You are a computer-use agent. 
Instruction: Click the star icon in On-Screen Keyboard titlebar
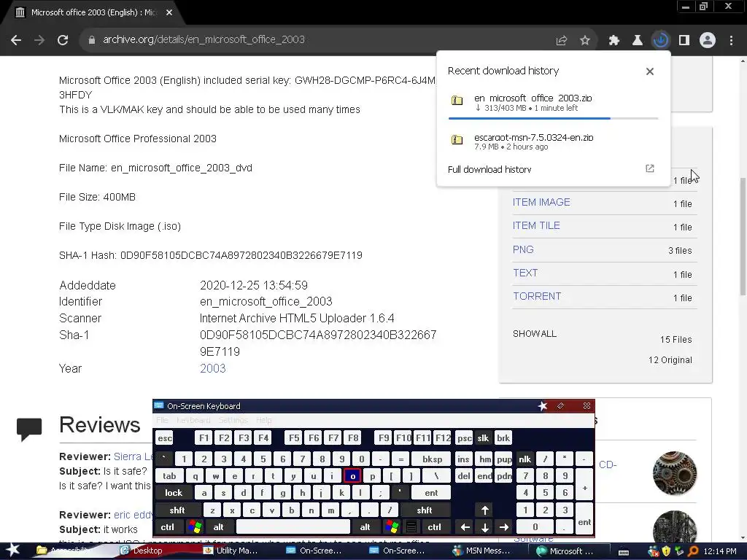[543, 405]
